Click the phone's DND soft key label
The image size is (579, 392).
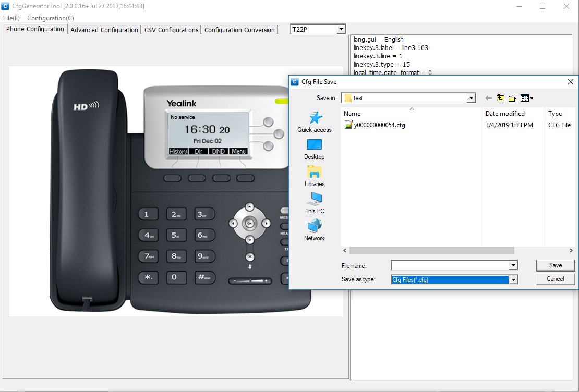tap(218, 151)
